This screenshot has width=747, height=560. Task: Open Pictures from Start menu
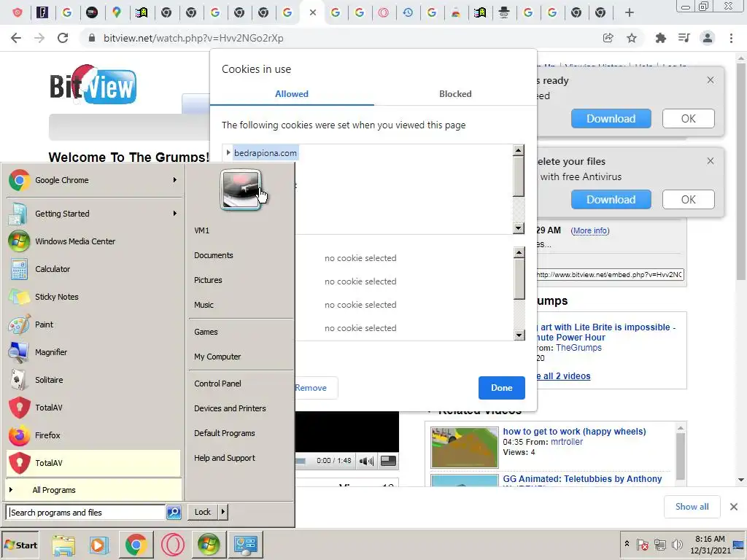click(208, 280)
